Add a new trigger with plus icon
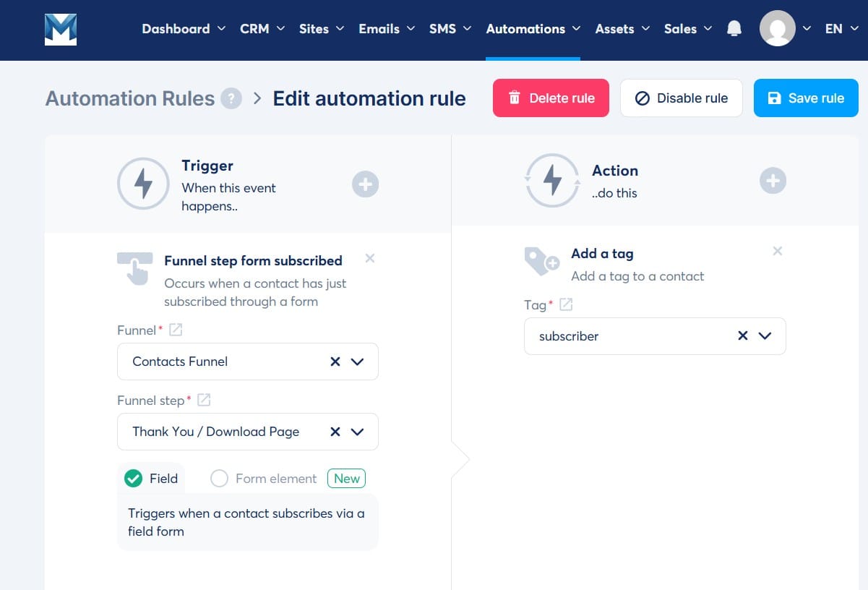The width and height of the screenshot is (868, 590). (366, 184)
